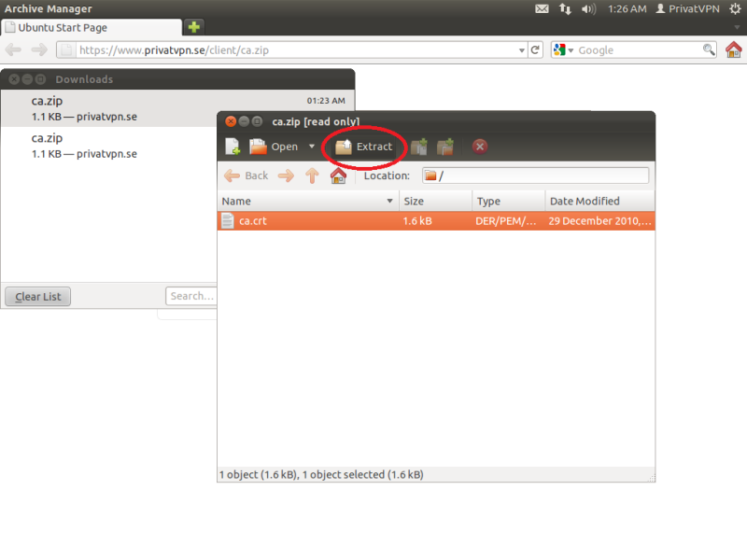Click the Date Modified column header
The height and width of the screenshot is (560, 747).
pos(598,201)
